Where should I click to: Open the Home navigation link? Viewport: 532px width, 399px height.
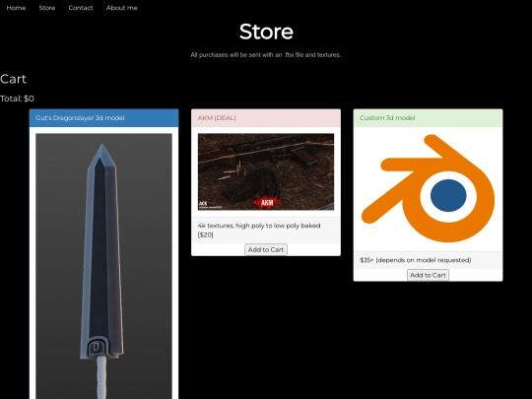16,8
